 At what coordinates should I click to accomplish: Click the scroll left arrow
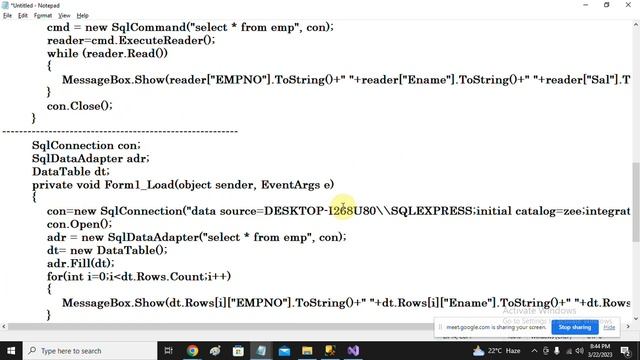pyautogui.click(x=4, y=327)
